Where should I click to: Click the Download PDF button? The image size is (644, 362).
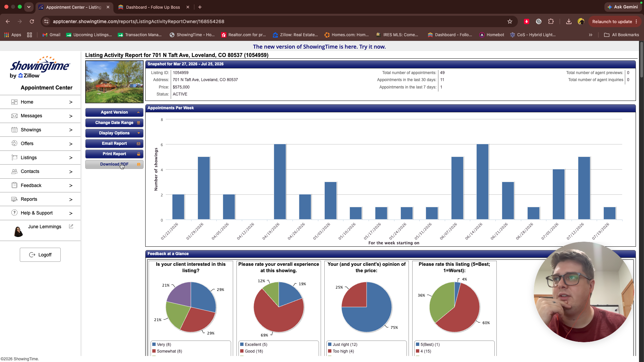coord(114,164)
